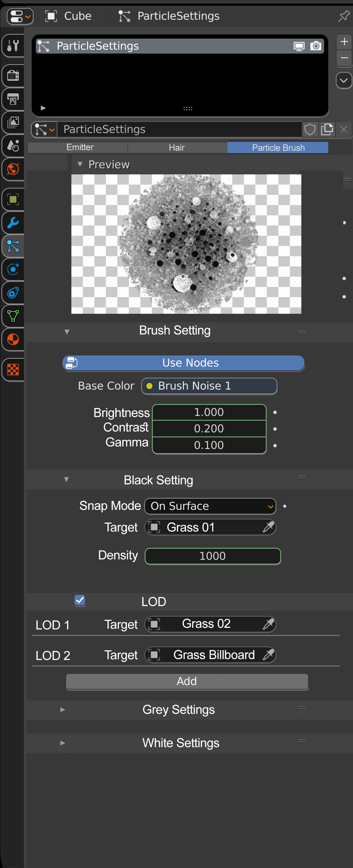This screenshot has height=868, width=353.
Task: Animate Gamma via its dot
Action: 275,445
